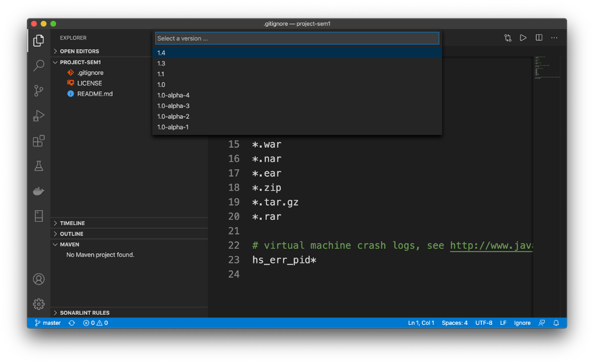
Task: Click the hs_err_pid* line in editor
Action: tap(284, 260)
